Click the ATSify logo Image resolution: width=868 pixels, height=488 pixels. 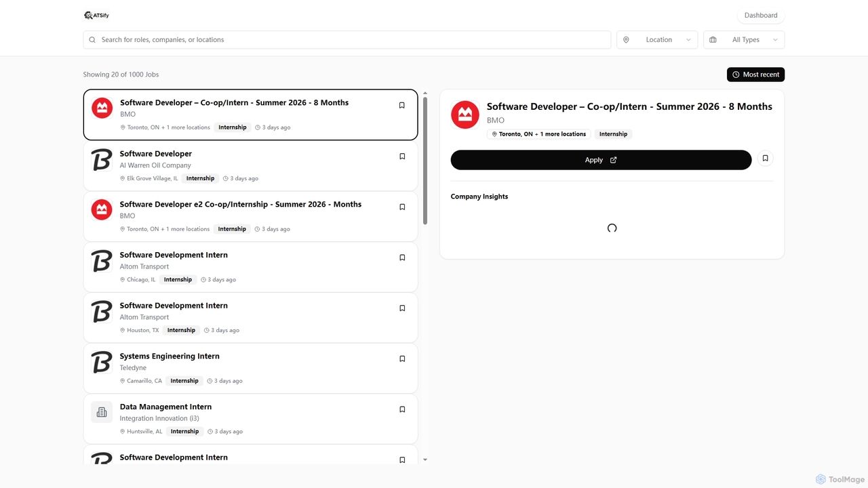(96, 15)
